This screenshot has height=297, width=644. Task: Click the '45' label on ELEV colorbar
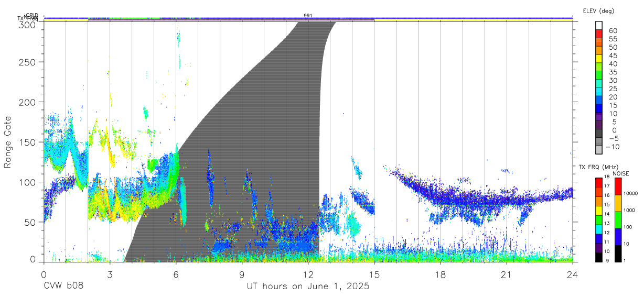click(x=613, y=56)
